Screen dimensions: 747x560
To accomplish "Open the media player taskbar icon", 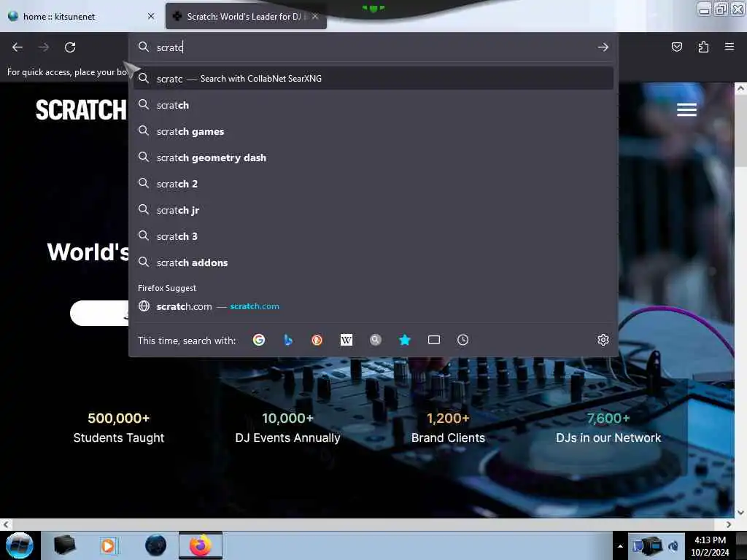I will (108, 545).
